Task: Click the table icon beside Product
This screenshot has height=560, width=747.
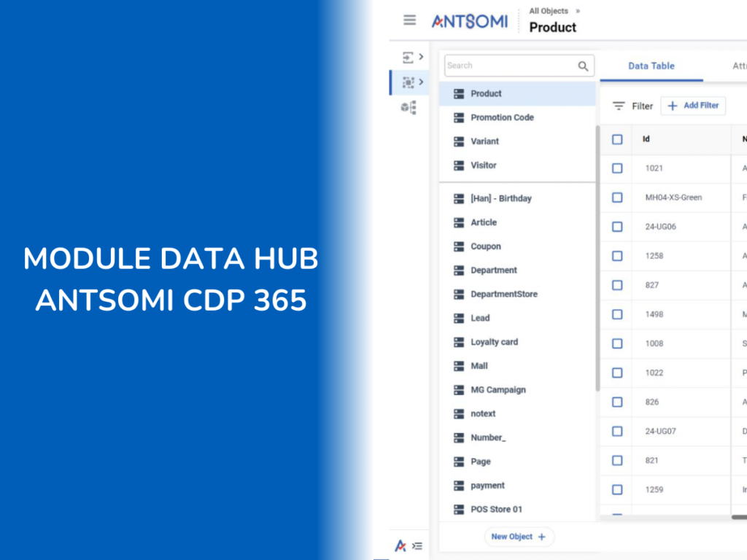Action: tap(459, 94)
